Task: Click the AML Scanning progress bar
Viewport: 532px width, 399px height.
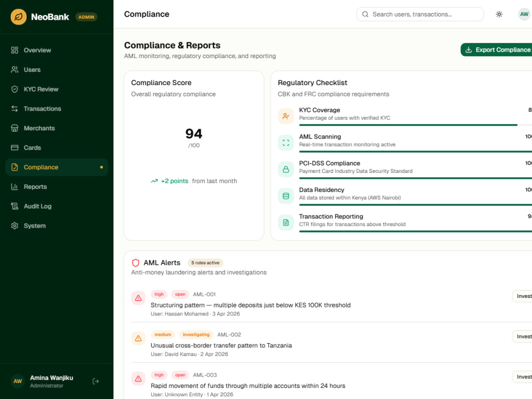Action: (415, 152)
